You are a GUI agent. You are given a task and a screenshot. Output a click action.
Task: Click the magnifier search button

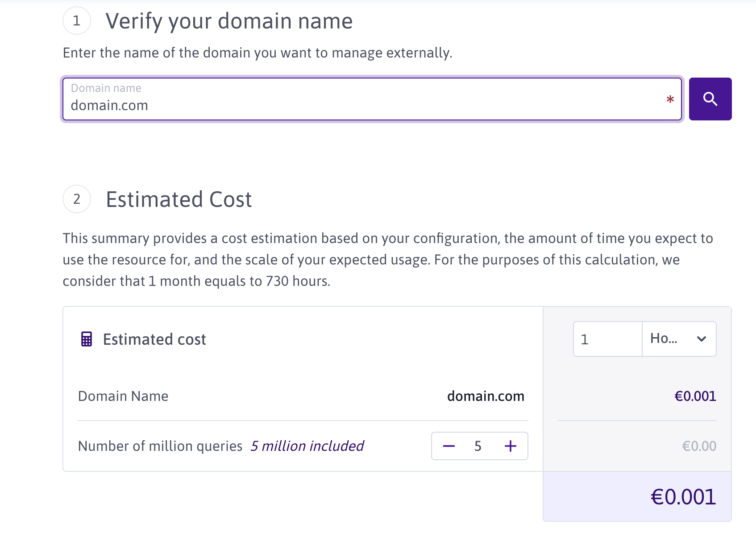710,99
